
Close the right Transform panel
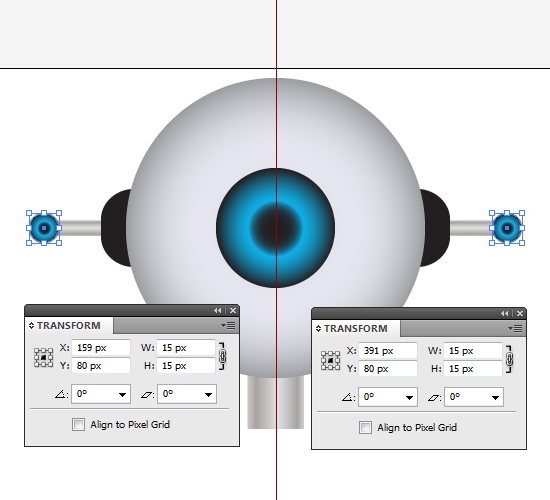pyautogui.click(x=520, y=313)
